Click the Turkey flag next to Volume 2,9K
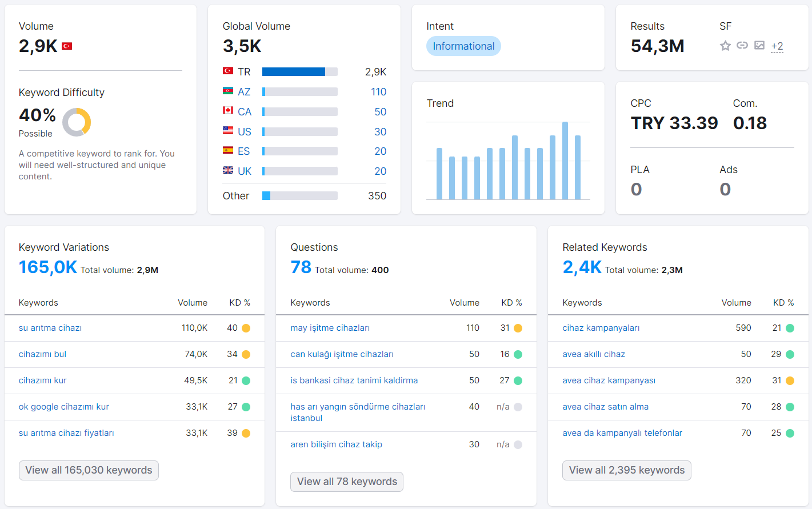Image resolution: width=812 pixels, height=509 pixels. point(67,46)
